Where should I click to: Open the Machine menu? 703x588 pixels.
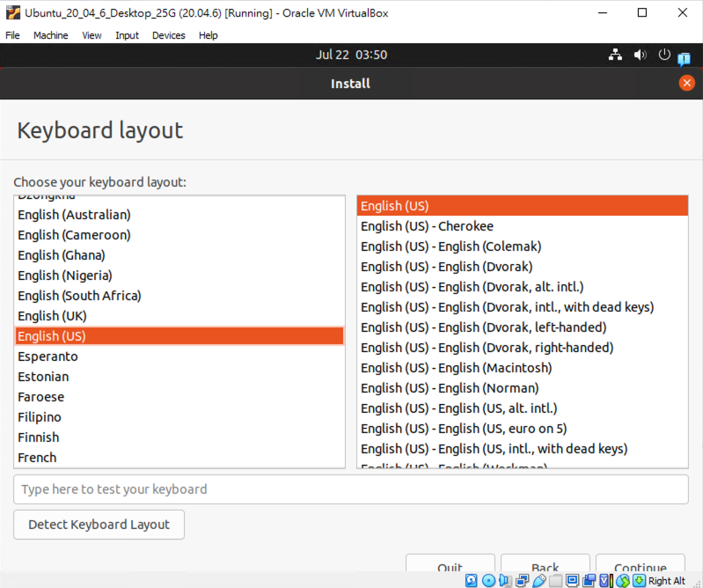[50, 35]
